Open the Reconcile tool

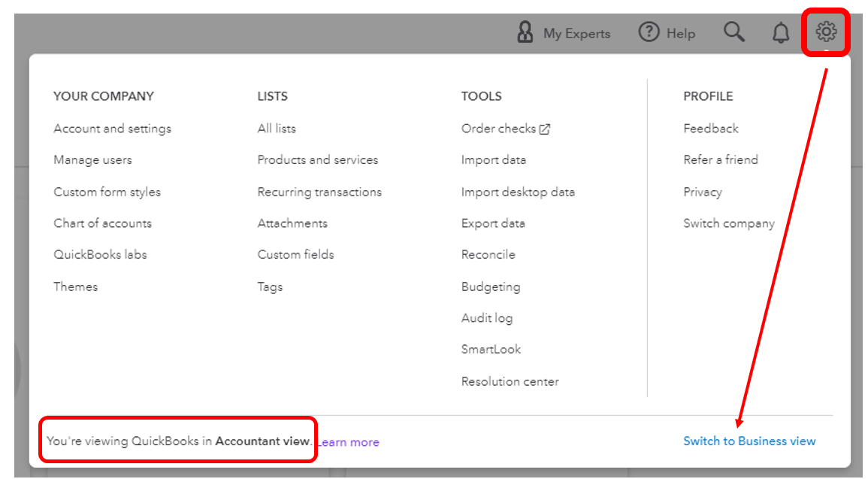488,255
